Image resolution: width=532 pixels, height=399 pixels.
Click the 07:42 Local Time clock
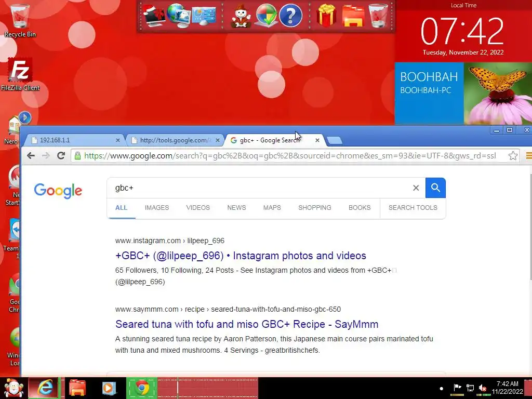462,31
